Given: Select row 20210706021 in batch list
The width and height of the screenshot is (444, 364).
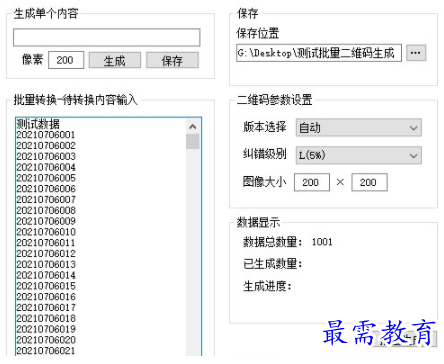Looking at the screenshot, I should click(x=46, y=351).
